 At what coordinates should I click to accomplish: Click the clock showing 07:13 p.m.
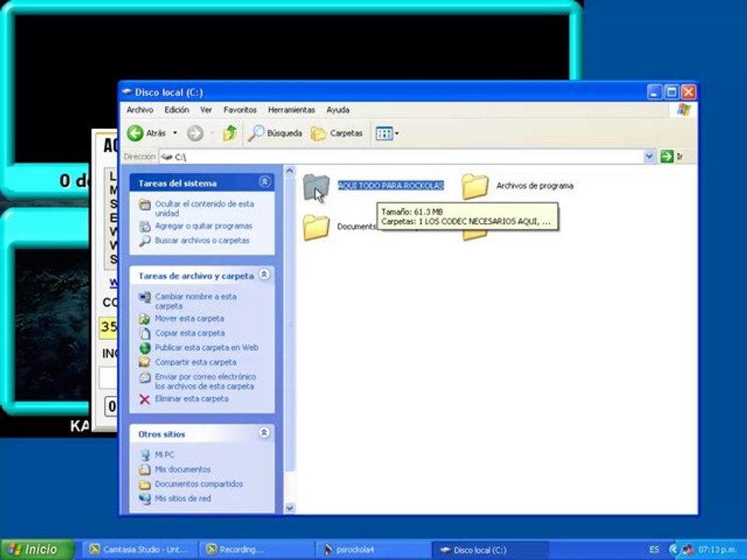pyautogui.click(x=717, y=550)
